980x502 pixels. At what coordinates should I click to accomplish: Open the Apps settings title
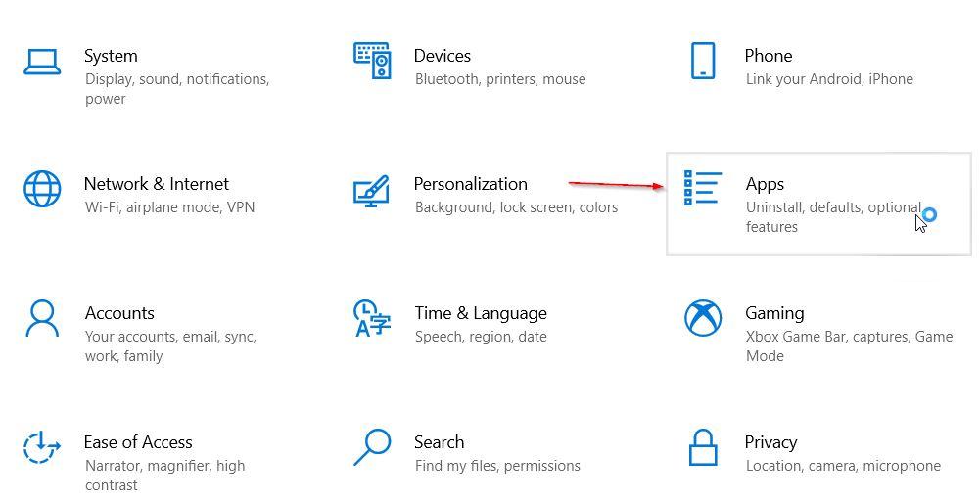[x=765, y=184]
